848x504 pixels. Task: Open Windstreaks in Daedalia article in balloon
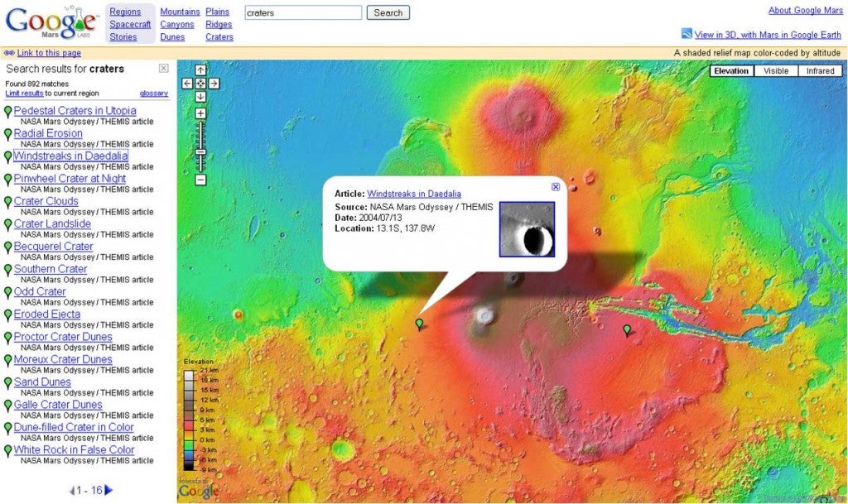[x=414, y=194]
